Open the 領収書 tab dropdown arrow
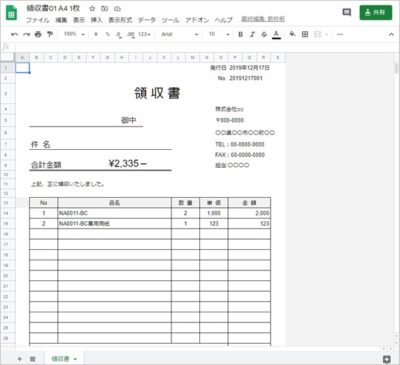The height and width of the screenshot is (365, 400). pos(75,359)
